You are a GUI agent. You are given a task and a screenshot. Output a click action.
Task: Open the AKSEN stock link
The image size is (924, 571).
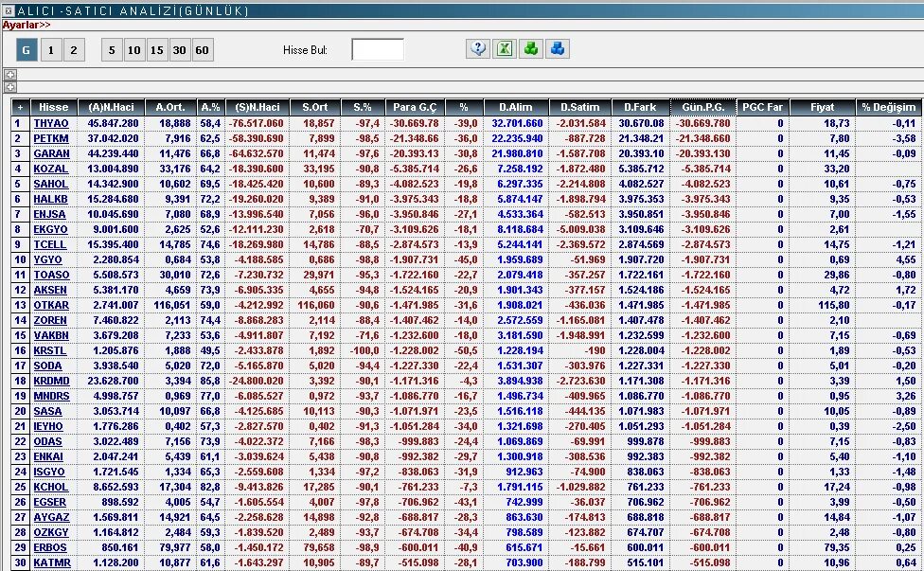click(50, 290)
